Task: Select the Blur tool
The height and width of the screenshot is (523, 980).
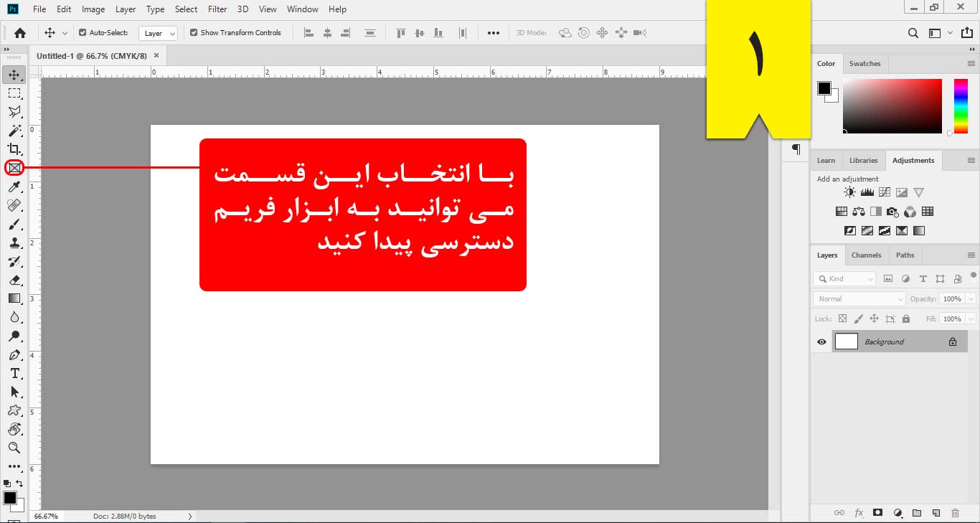Action: (x=14, y=317)
